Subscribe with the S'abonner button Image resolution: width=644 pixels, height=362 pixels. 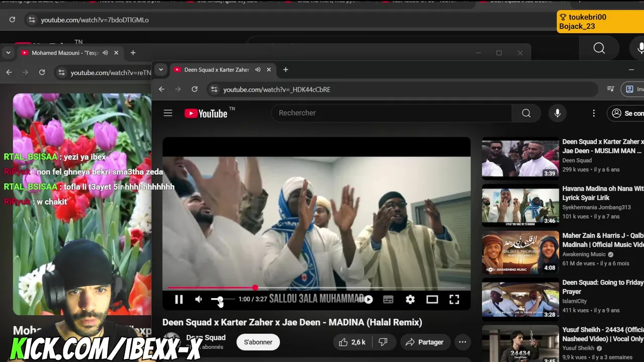(258, 342)
